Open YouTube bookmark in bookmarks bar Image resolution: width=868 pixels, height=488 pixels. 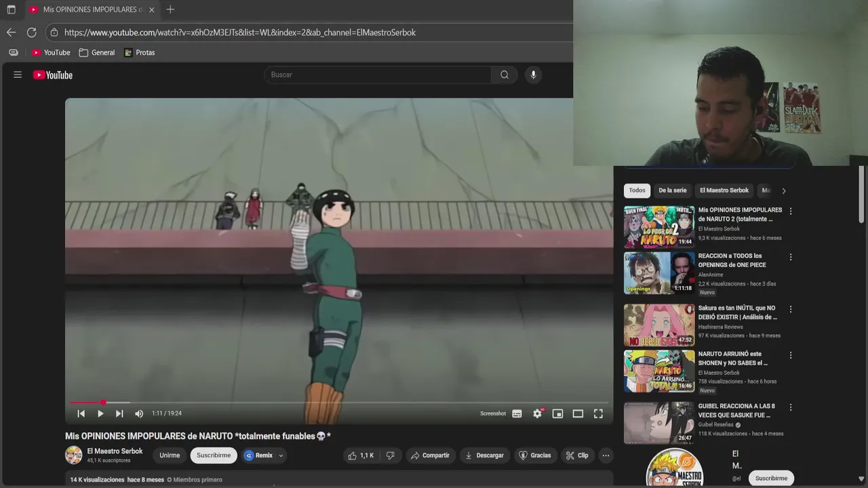tap(51, 52)
